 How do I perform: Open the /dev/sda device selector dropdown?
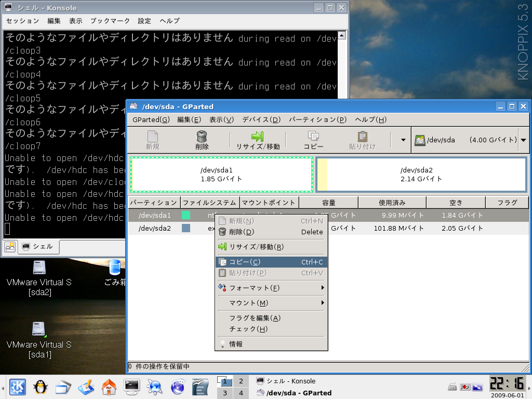pyautogui.click(x=470, y=140)
